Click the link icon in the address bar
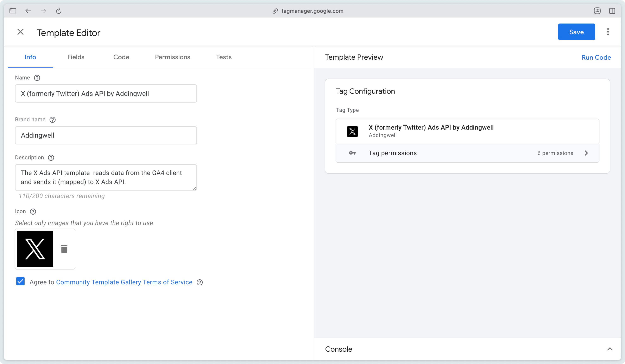This screenshot has height=364, width=625. coord(275,11)
